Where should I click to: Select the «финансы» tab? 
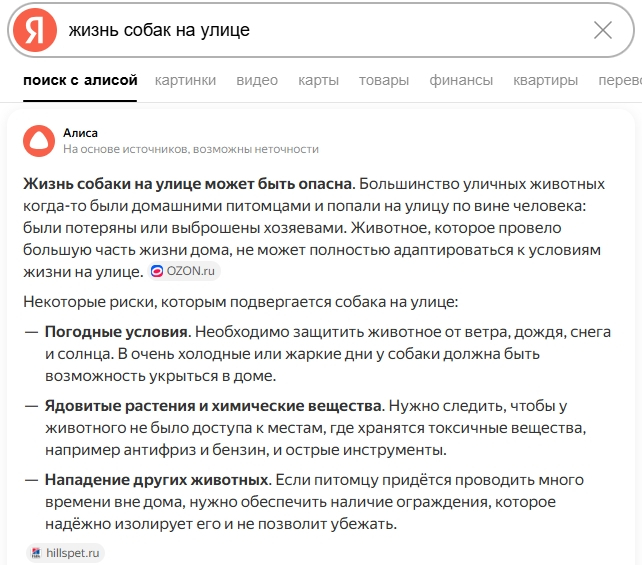coord(461,81)
